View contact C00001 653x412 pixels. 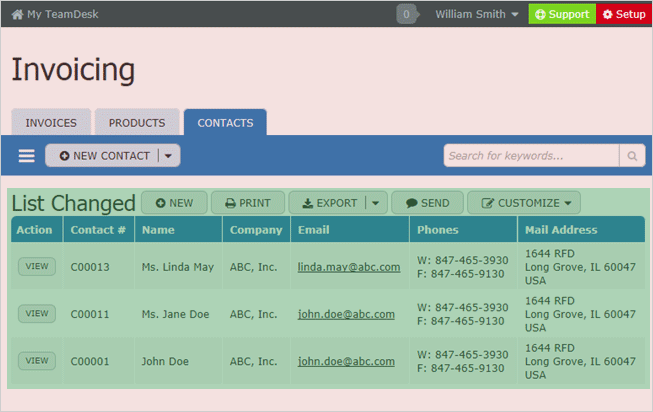[x=37, y=361]
